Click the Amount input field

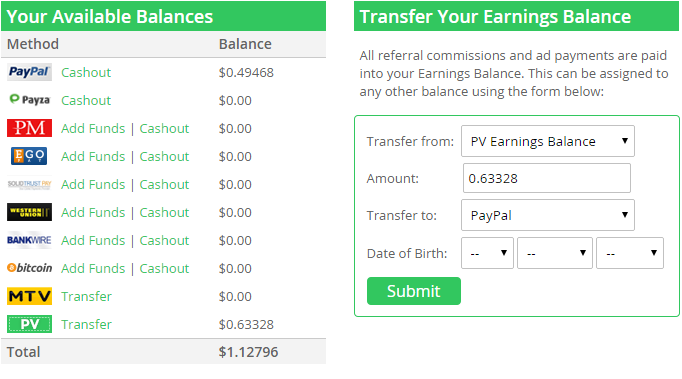click(x=547, y=178)
